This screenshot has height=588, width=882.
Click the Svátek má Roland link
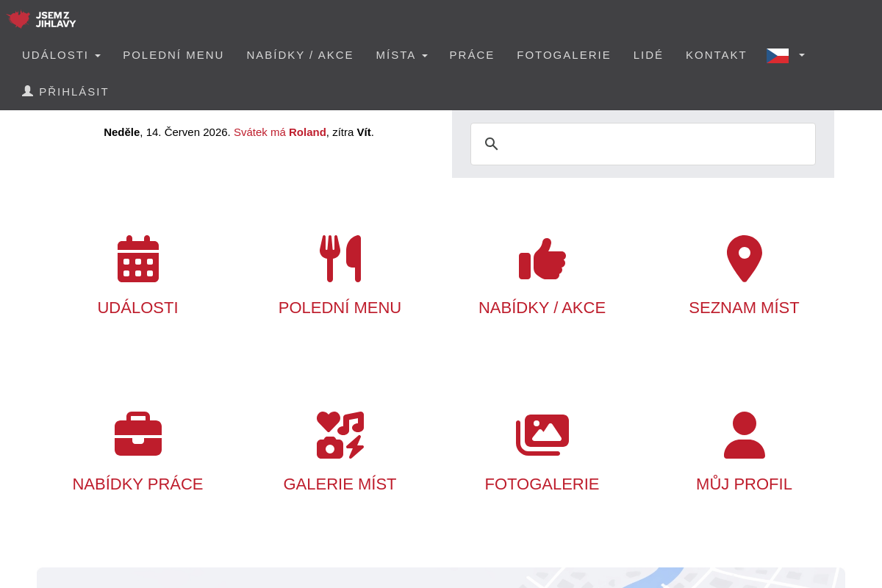click(x=280, y=132)
